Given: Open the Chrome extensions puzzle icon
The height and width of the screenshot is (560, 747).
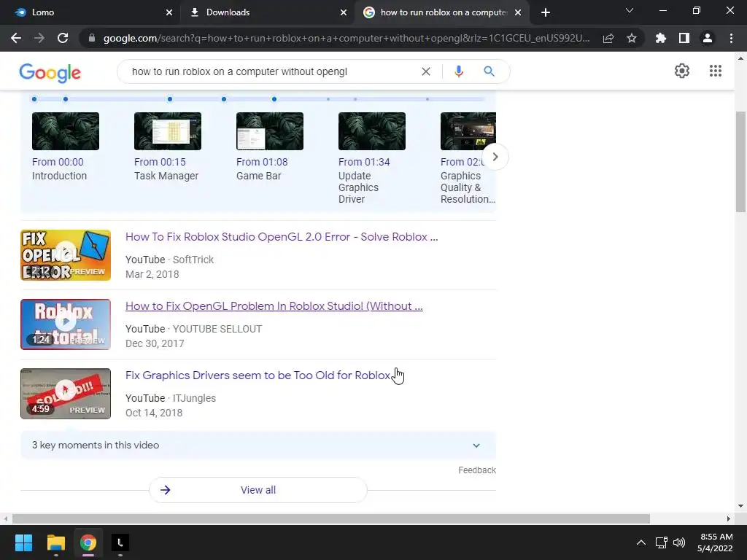Looking at the screenshot, I should coord(661,38).
